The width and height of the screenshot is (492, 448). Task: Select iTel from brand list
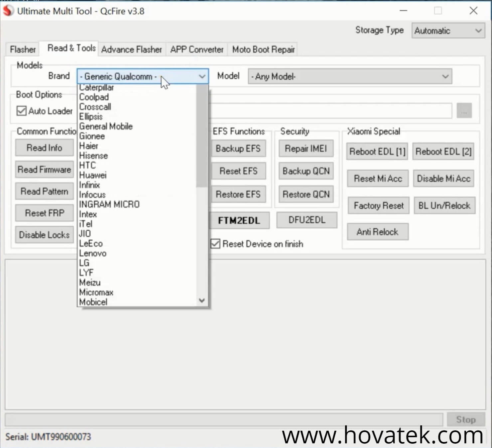point(137,224)
